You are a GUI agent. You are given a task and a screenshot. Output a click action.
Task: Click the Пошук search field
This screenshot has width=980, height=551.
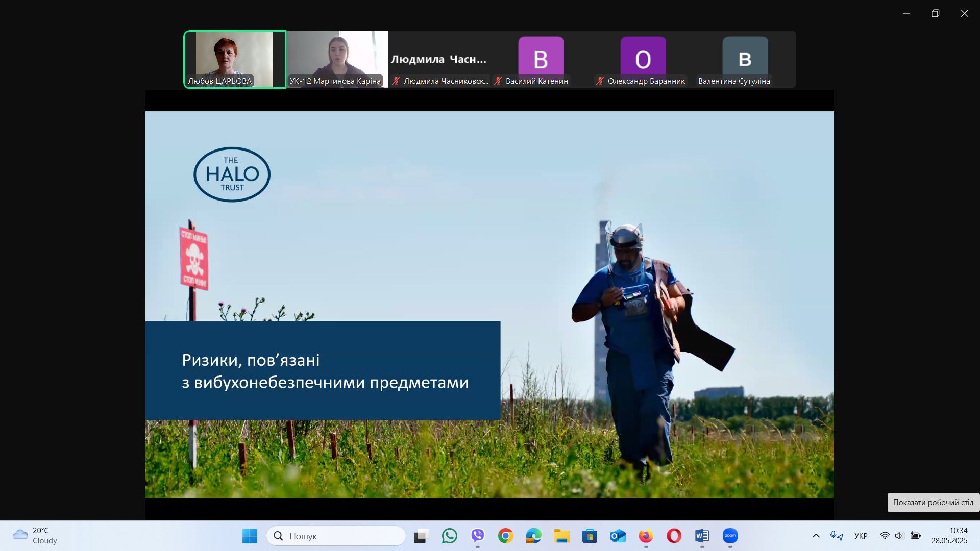pos(336,536)
